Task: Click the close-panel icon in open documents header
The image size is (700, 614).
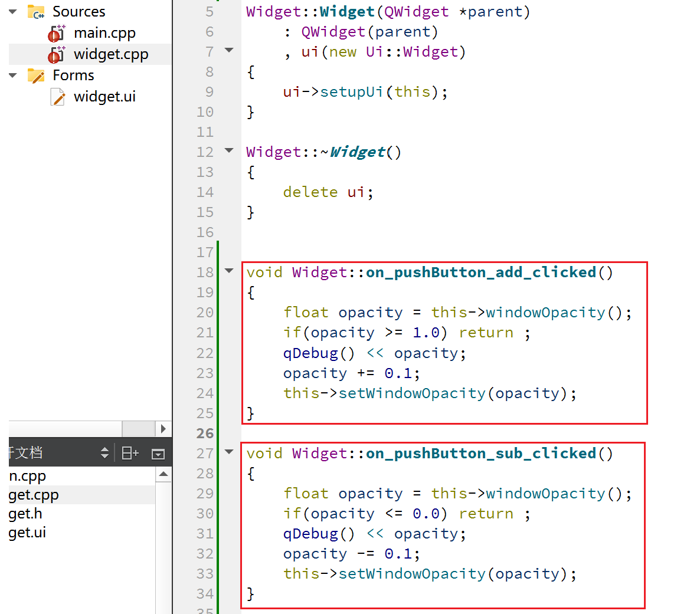Action: pyautogui.click(x=158, y=453)
